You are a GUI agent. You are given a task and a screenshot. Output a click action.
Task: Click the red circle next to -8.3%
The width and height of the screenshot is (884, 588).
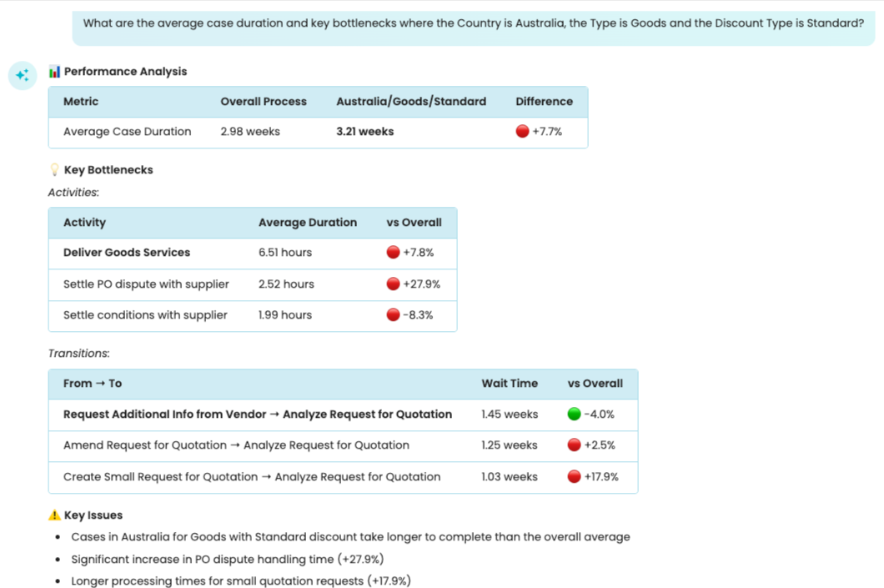click(393, 315)
